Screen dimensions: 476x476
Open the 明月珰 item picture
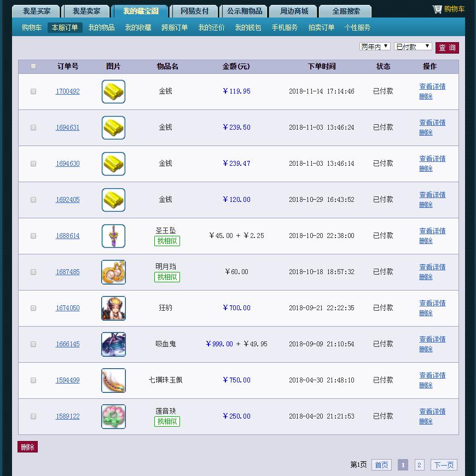(113, 272)
